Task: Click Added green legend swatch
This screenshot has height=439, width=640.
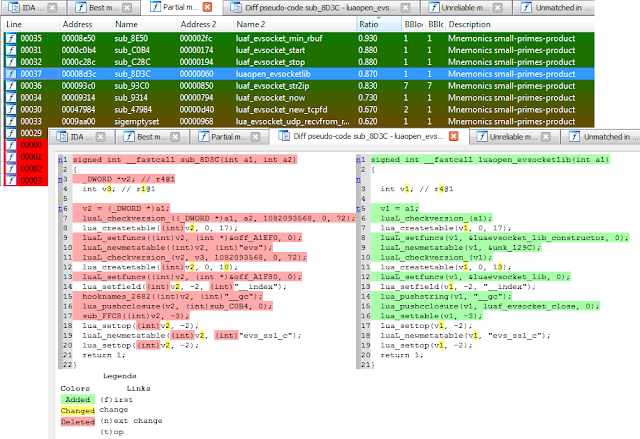Action: [78, 399]
